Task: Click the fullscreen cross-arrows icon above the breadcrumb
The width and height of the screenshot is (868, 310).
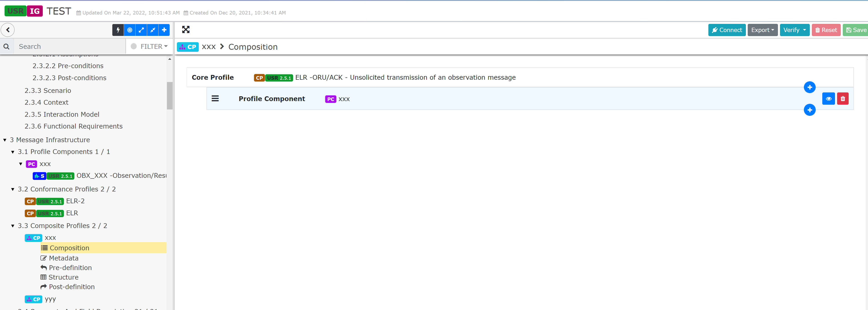Action: 186,30
